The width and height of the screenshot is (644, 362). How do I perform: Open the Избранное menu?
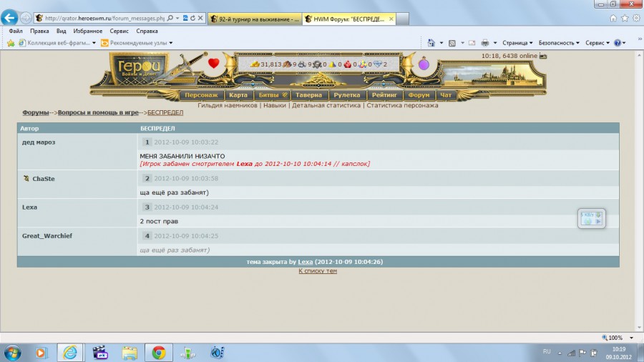88,31
